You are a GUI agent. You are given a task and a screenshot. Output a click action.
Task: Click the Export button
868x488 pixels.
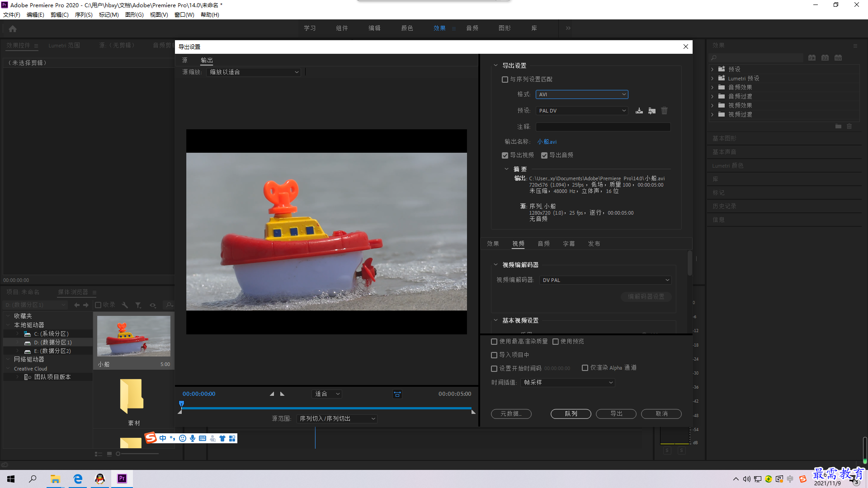click(616, 414)
